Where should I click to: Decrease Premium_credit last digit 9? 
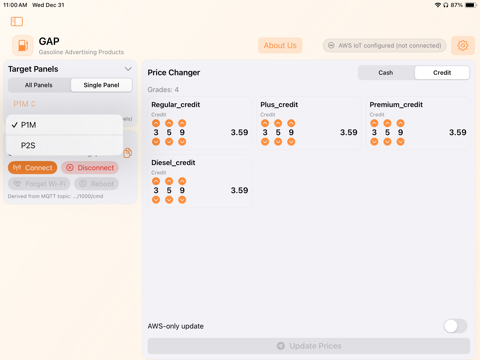(x=400, y=142)
